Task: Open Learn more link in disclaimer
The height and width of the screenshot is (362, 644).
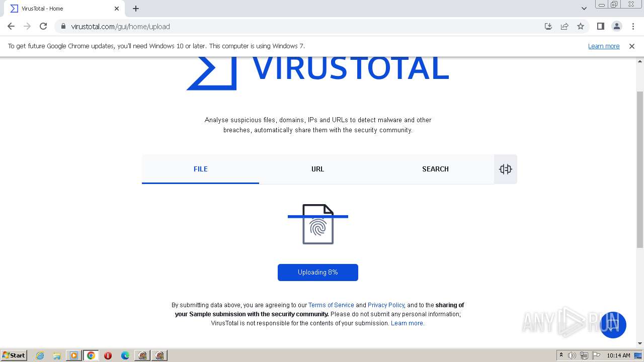Action: coord(408,323)
